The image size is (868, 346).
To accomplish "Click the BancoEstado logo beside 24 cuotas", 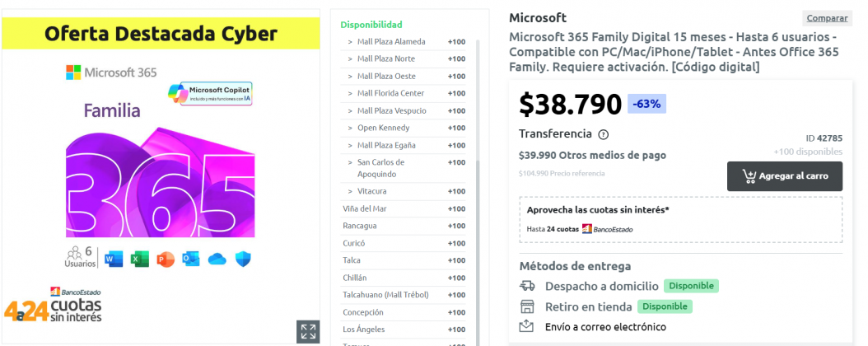I will [x=607, y=229].
